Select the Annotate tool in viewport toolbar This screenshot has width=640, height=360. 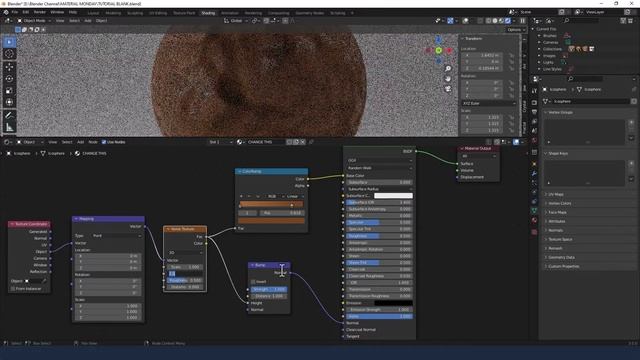(x=9, y=116)
